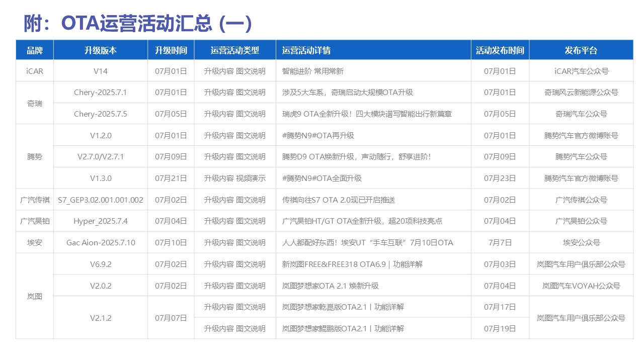Select the S7_GEP3.02.001.001.002 version cell
Screen dimensions: 644x362
(101, 200)
